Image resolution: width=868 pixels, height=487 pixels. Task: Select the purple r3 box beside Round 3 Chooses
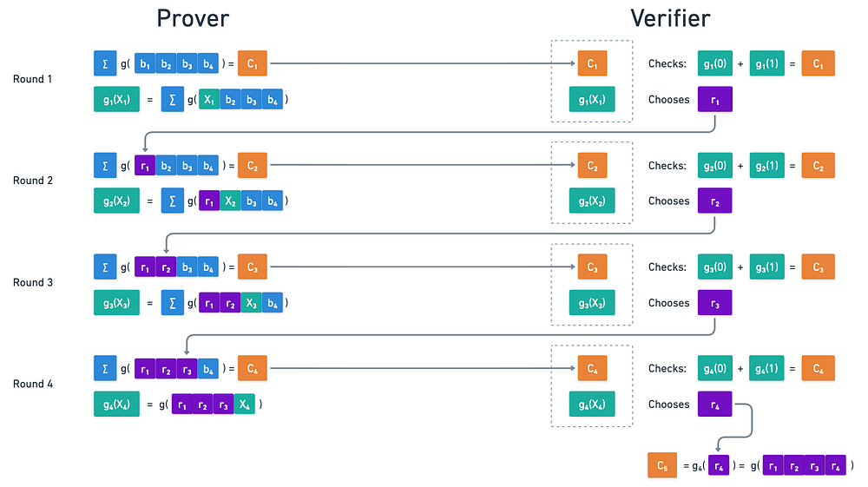[x=714, y=303]
